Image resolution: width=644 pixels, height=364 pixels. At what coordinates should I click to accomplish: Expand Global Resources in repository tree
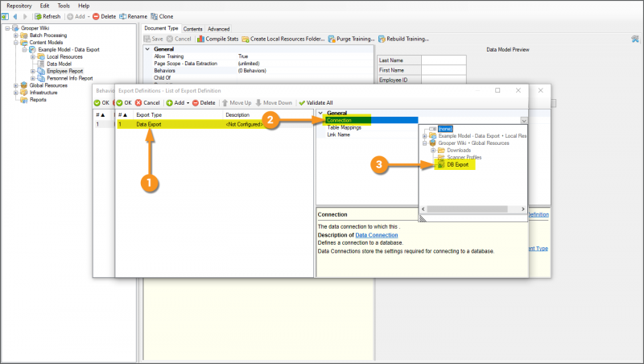(16, 85)
